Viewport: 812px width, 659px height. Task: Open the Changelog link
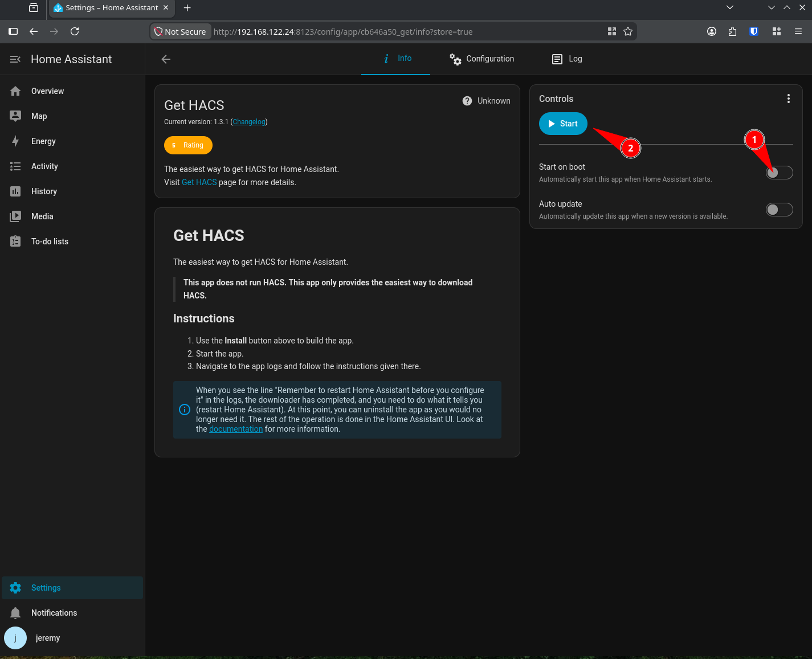pos(249,122)
